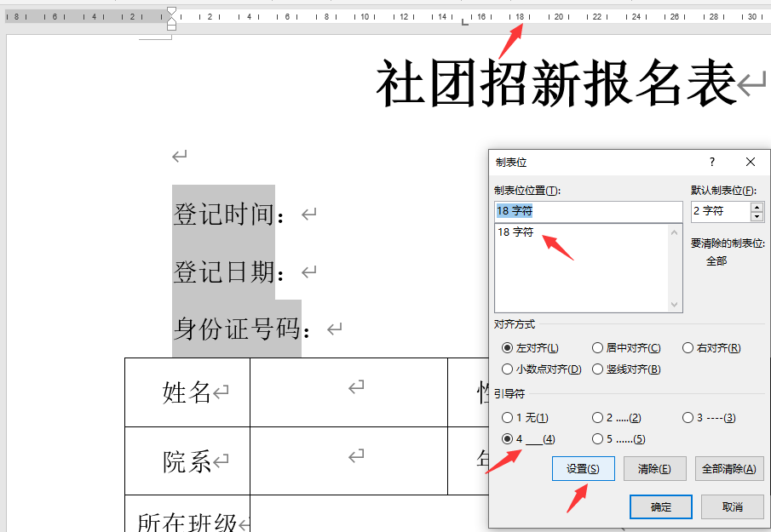Select 竖线对齐 alignment option
Image resolution: width=771 pixels, height=532 pixels.
click(599, 369)
